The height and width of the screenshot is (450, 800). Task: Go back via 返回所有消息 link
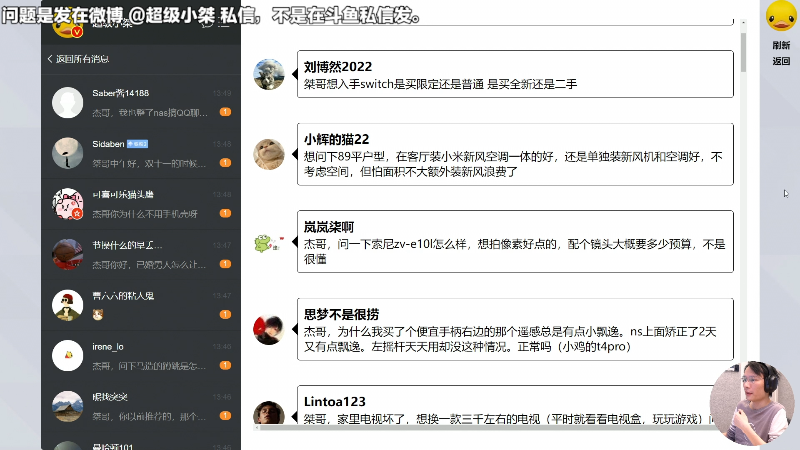pyautogui.click(x=82, y=59)
